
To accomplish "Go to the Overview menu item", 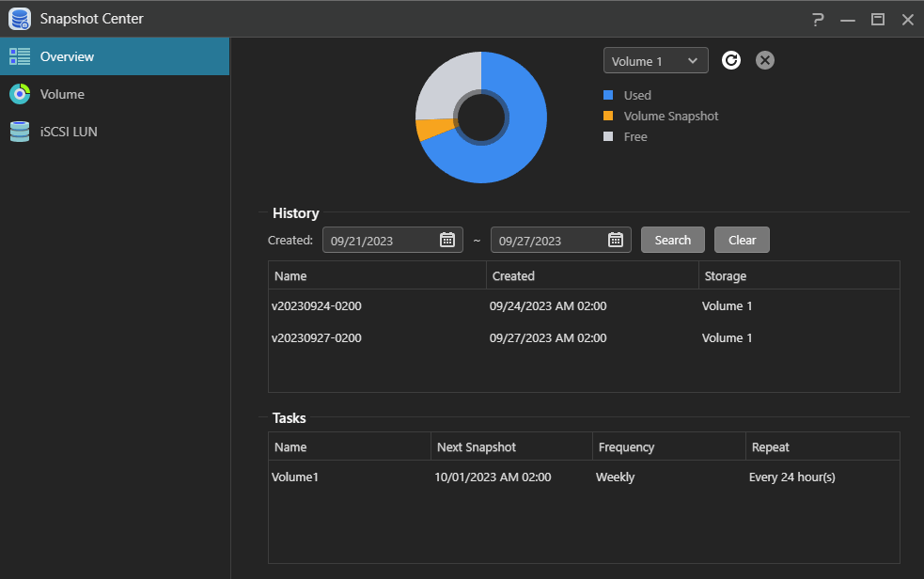I will [115, 56].
